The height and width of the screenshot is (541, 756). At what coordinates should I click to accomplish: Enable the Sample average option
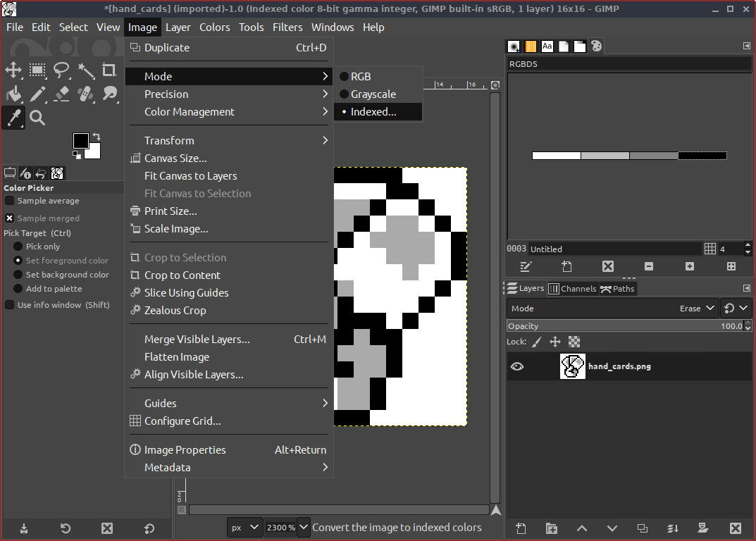8,200
